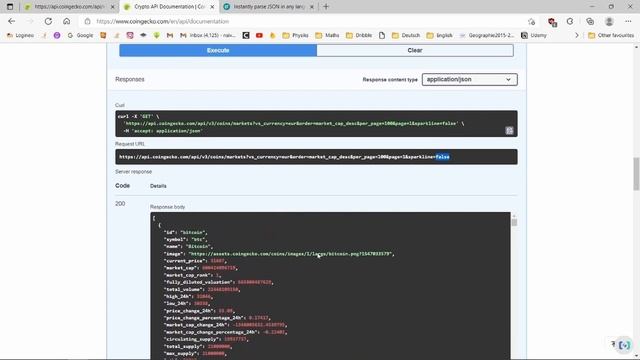Add this page to favourites
The height and width of the screenshot is (360, 640).
coord(531,21)
